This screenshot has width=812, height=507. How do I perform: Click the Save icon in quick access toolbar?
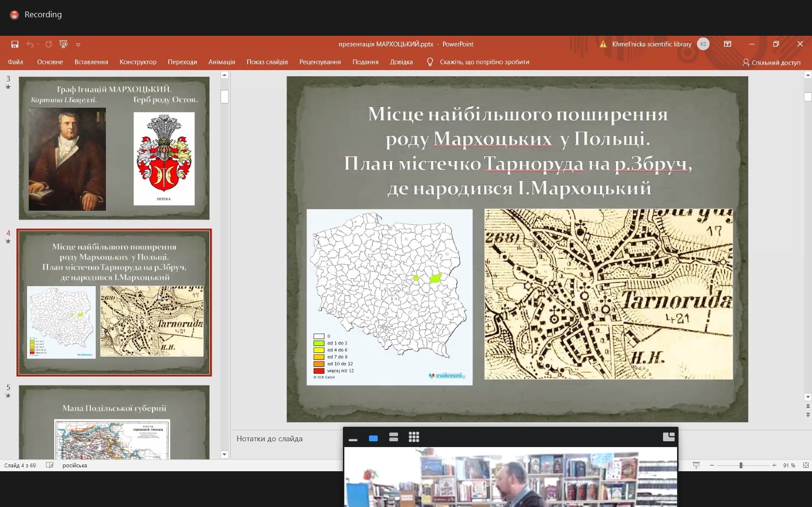coord(15,44)
